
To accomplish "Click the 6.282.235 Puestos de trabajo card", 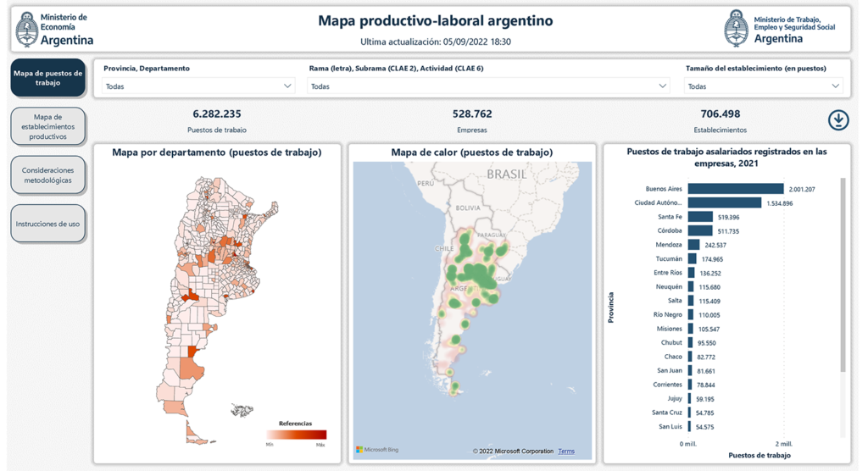I will [217, 120].
